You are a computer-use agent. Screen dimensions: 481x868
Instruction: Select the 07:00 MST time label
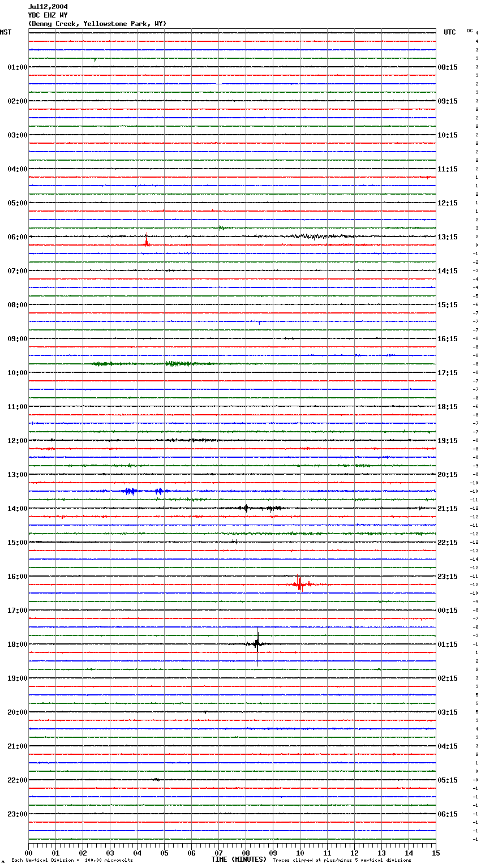[18, 271]
